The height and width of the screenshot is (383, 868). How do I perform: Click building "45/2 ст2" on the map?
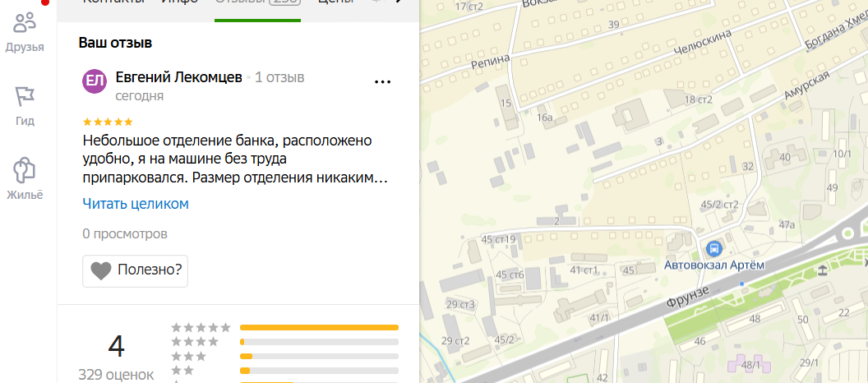point(720,205)
